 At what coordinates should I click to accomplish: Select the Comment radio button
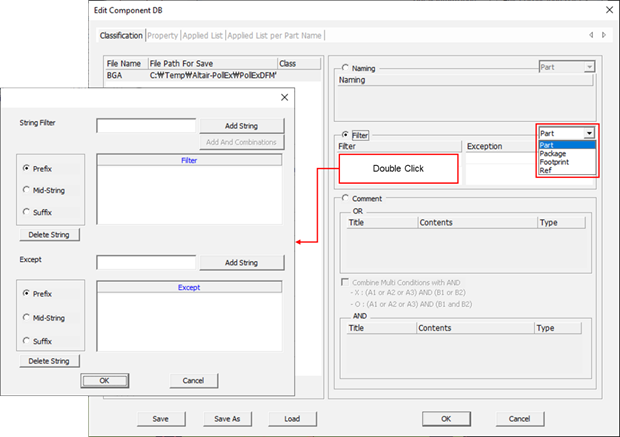click(x=347, y=198)
